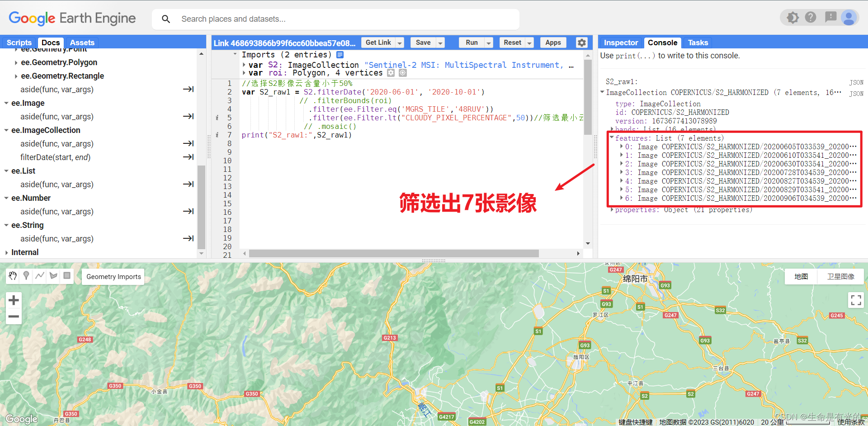Click the S2_raw1 JSON link
This screenshot has height=426, width=868.
[856, 82]
